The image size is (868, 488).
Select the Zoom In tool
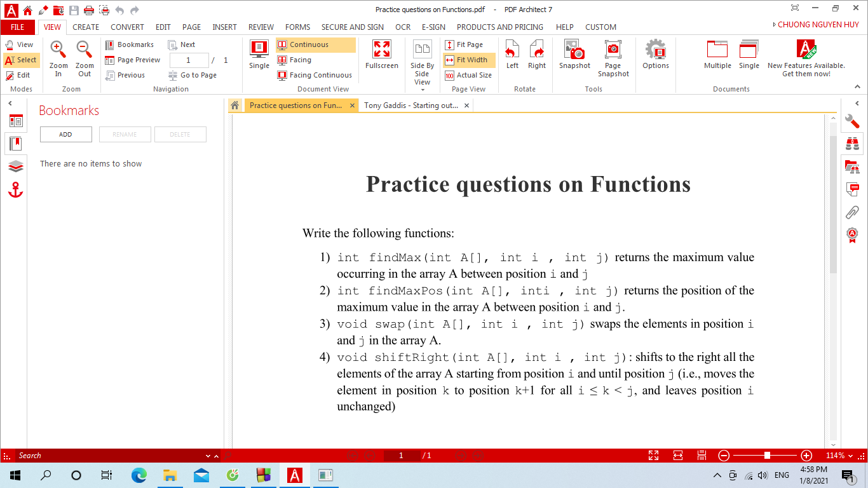click(57, 57)
